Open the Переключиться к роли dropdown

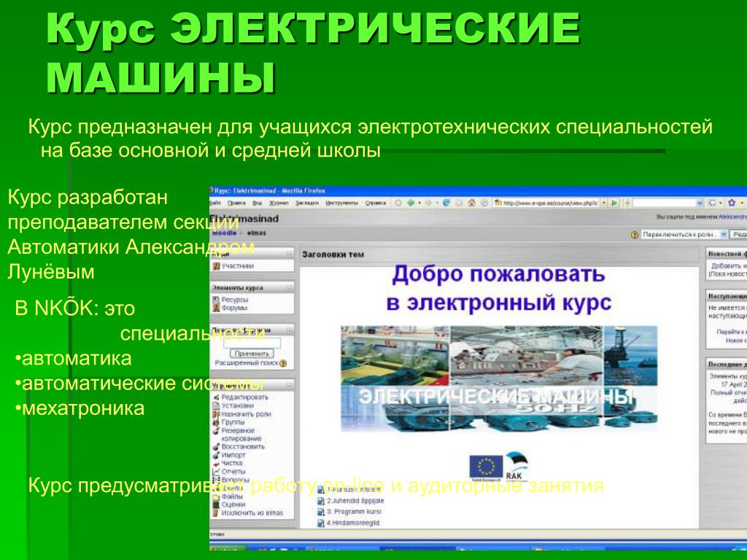click(684, 235)
